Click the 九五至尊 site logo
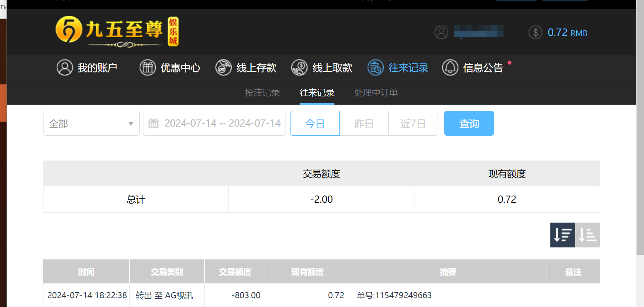The width and height of the screenshot is (644, 307). click(x=116, y=31)
